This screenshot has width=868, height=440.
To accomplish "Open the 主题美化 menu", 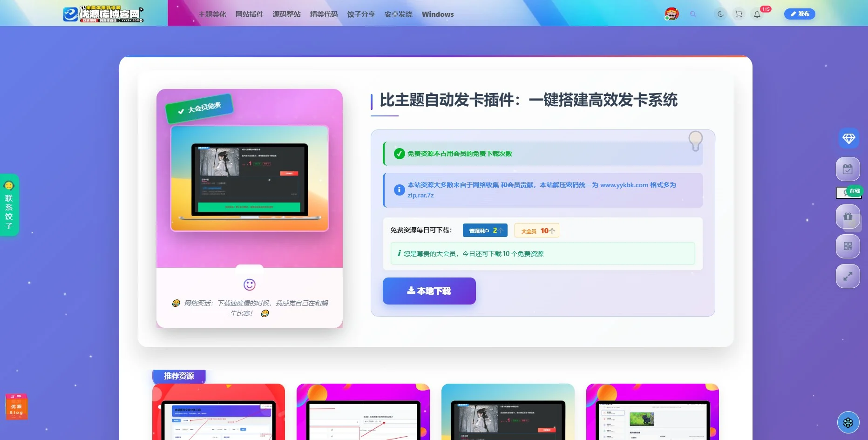I will point(212,14).
